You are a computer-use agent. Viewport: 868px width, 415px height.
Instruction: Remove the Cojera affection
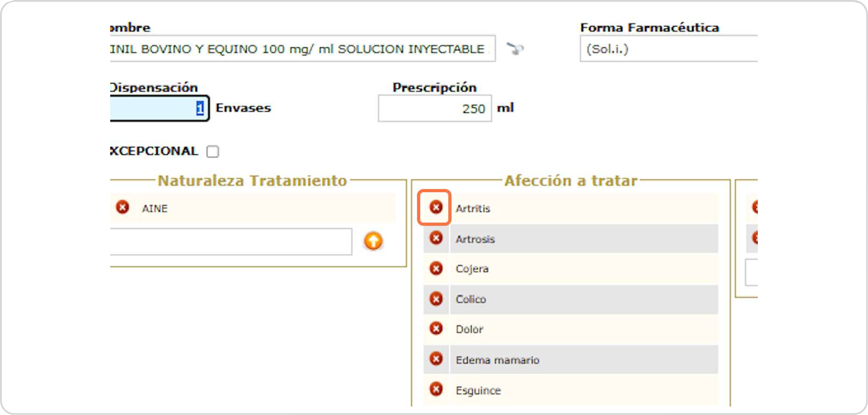436,268
